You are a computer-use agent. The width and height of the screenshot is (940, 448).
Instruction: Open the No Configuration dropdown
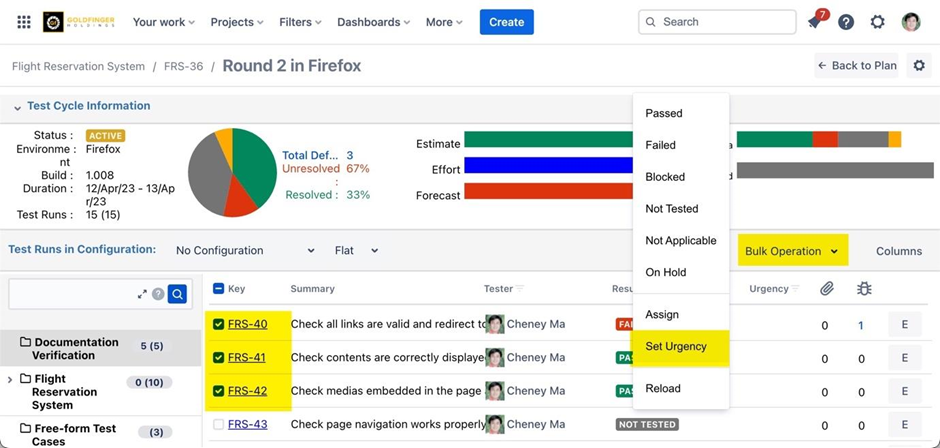pyautogui.click(x=245, y=251)
